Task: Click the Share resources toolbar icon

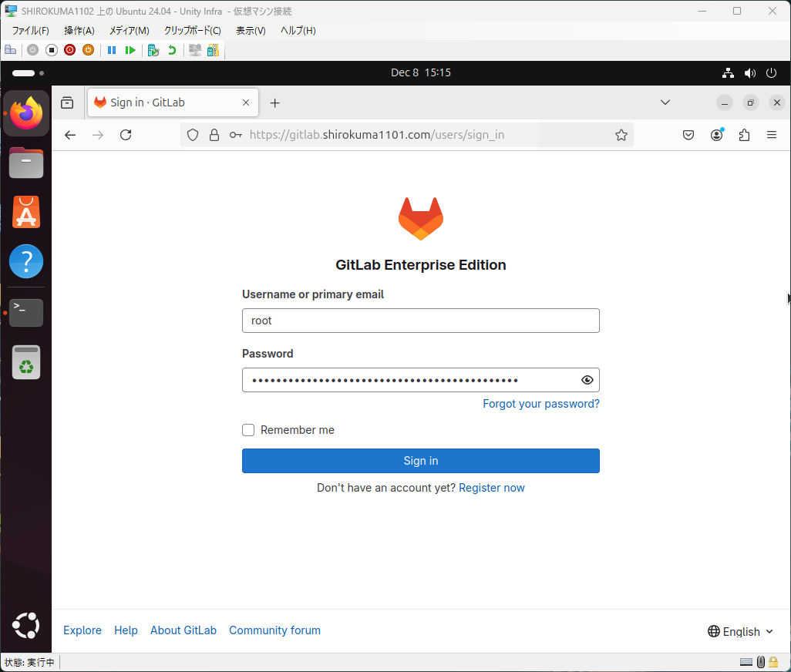Action: point(213,50)
